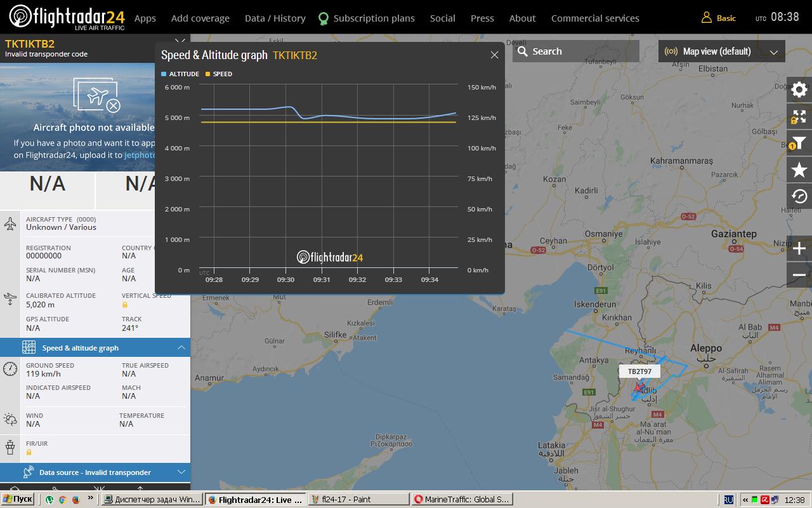Click the Aleppo city label on map
This screenshot has width=812, height=508.
[x=705, y=347]
